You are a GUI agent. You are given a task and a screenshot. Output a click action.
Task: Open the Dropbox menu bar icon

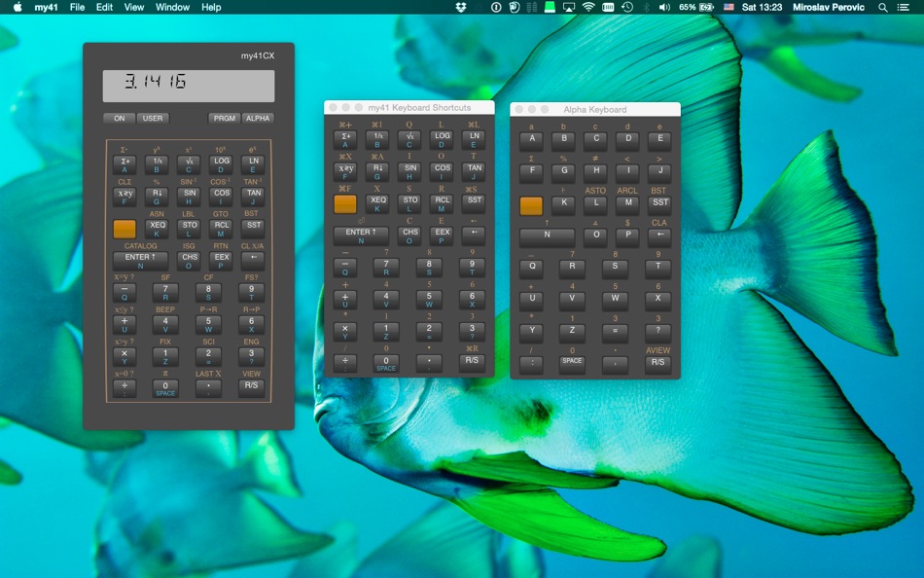pos(461,7)
